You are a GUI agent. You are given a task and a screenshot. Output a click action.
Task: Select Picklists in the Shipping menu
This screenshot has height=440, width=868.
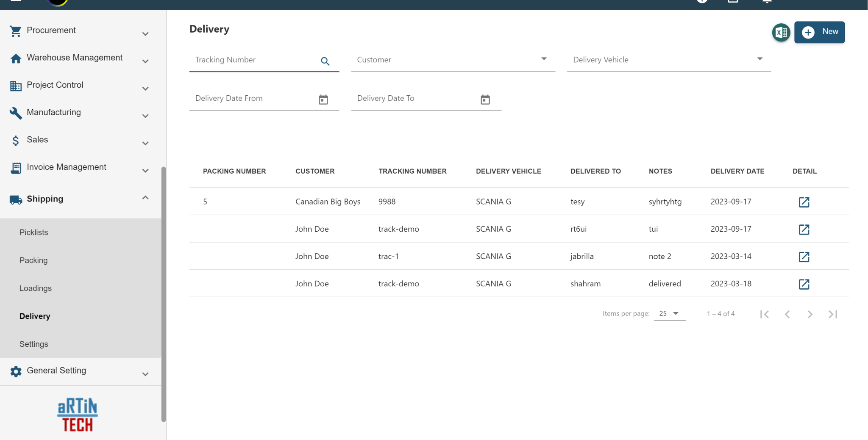[x=34, y=232]
